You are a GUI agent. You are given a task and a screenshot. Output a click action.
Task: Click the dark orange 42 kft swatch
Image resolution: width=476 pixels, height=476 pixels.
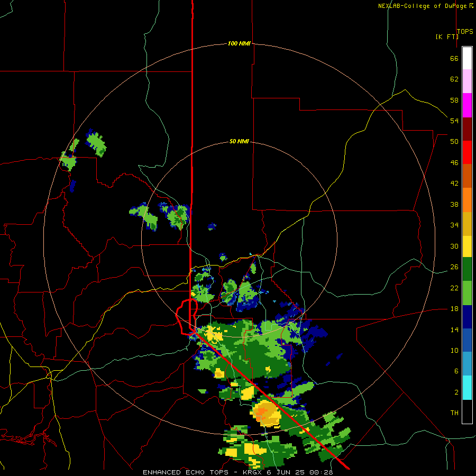click(x=467, y=176)
